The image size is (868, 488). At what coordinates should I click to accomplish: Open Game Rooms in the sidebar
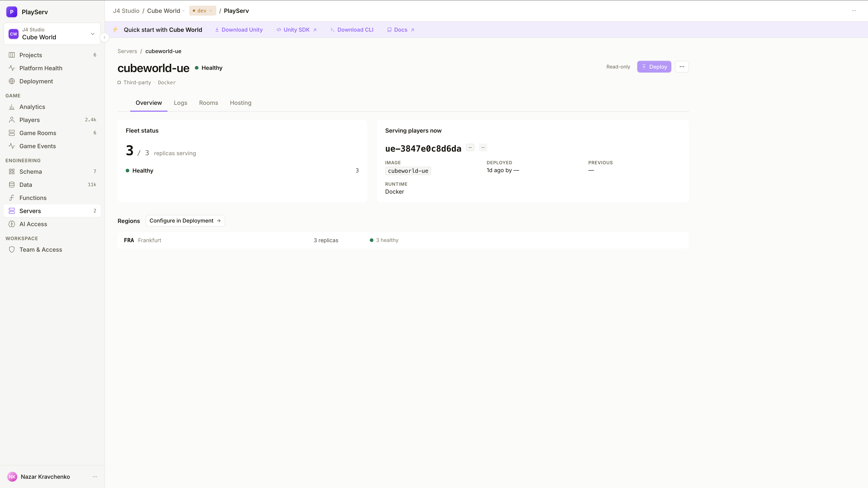point(52,133)
